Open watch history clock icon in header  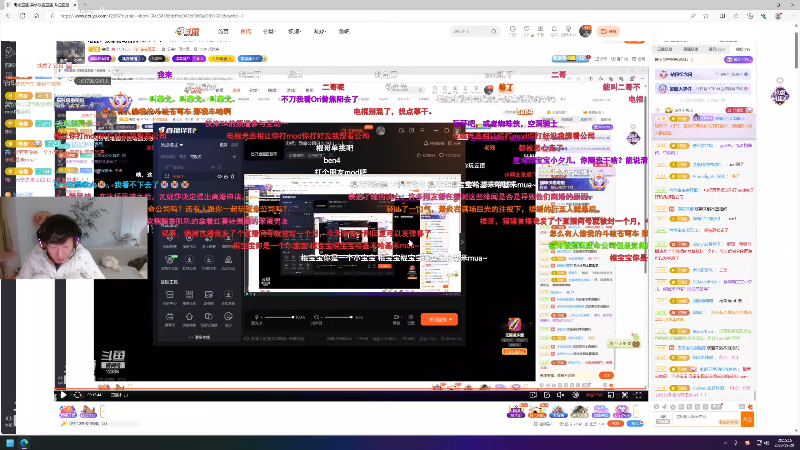tap(513, 31)
